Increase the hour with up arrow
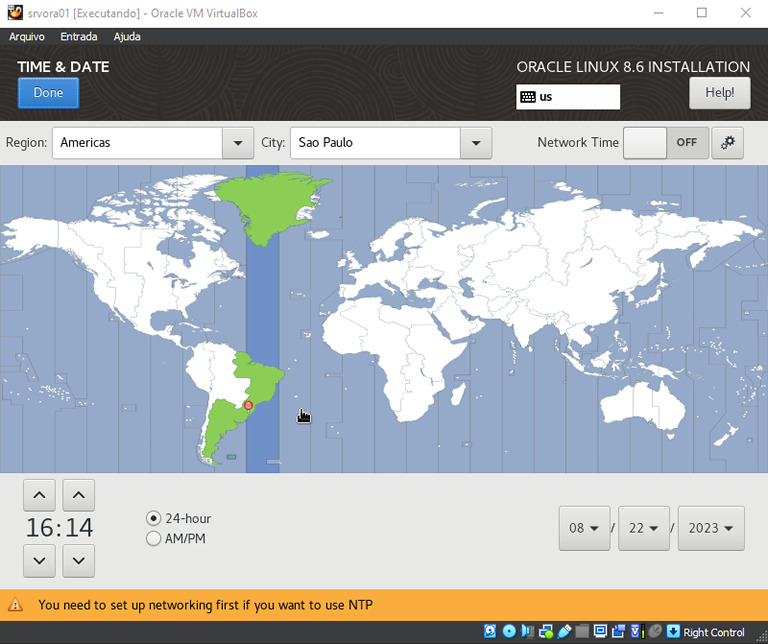Viewport: 768px width, 644px height. tap(39, 495)
